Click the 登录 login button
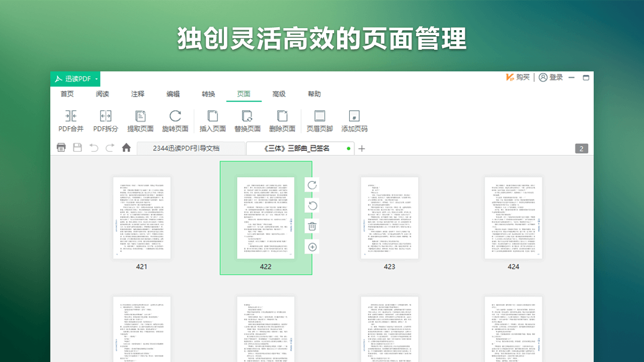This screenshot has width=644, height=362. 550,77
